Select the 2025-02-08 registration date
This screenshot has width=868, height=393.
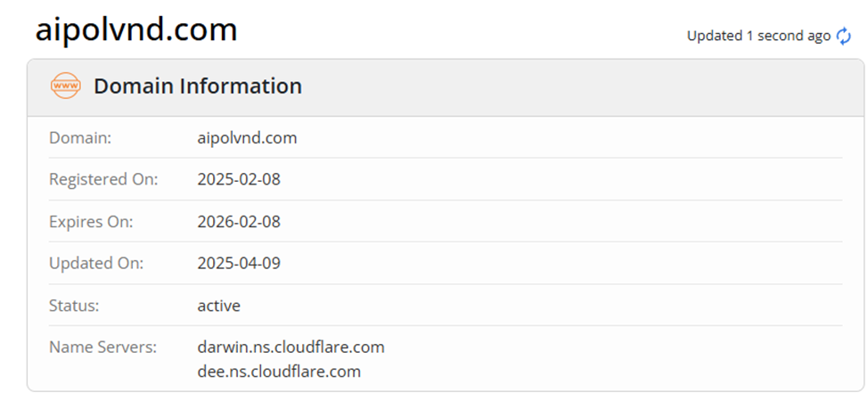239,179
